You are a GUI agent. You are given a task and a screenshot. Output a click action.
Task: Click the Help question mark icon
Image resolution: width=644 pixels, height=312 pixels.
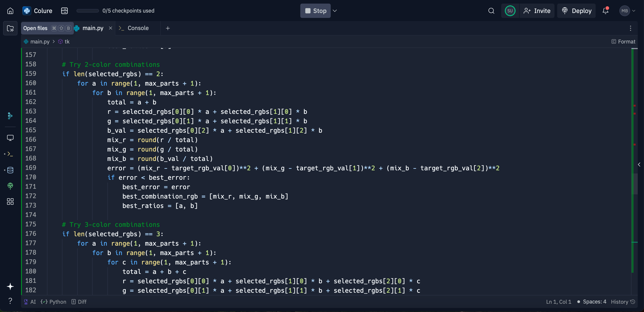pyautogui.click(x=10, y=301)
